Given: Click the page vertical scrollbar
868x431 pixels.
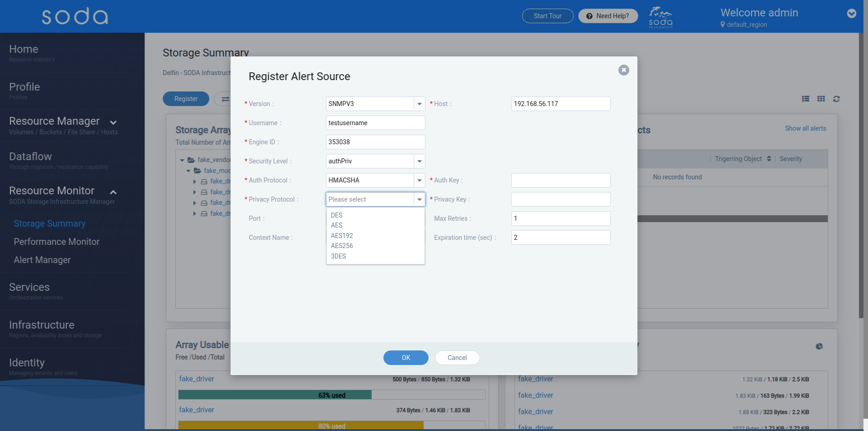Looking at the screenshot, I should [861, 175].
